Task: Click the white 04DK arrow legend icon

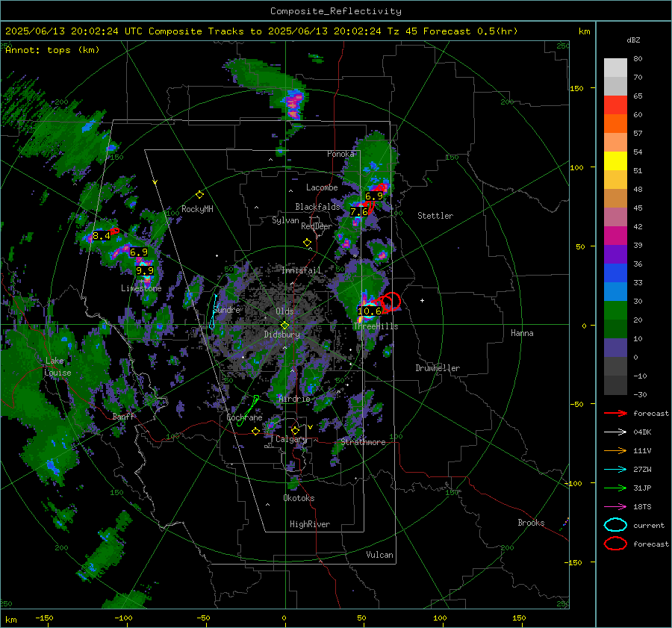Action: (615, 432)
